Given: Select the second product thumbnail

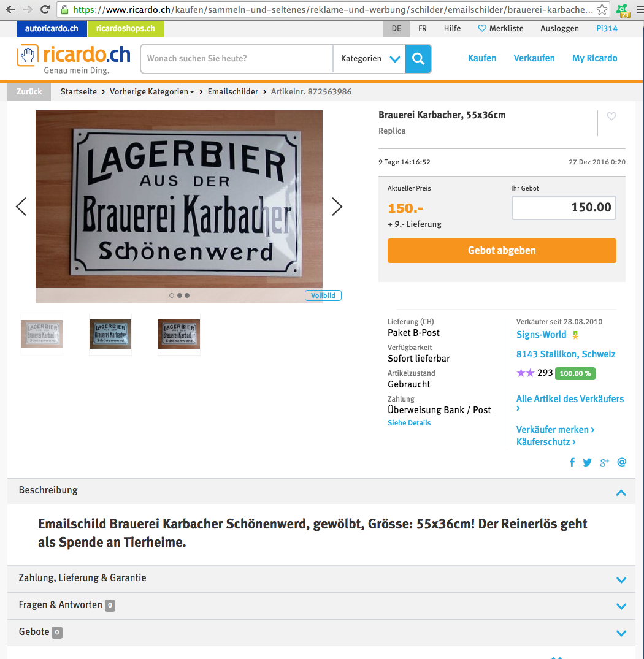Looking at the screenshot, I should pyautogui.click(x=110, y=334).
